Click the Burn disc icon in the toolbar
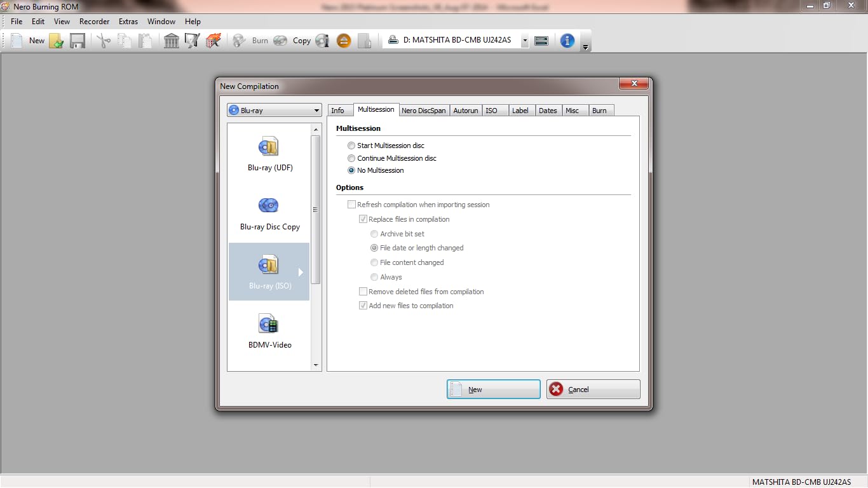Image resolution: width=868 pixels, height=488 pixels. (239, 41)
